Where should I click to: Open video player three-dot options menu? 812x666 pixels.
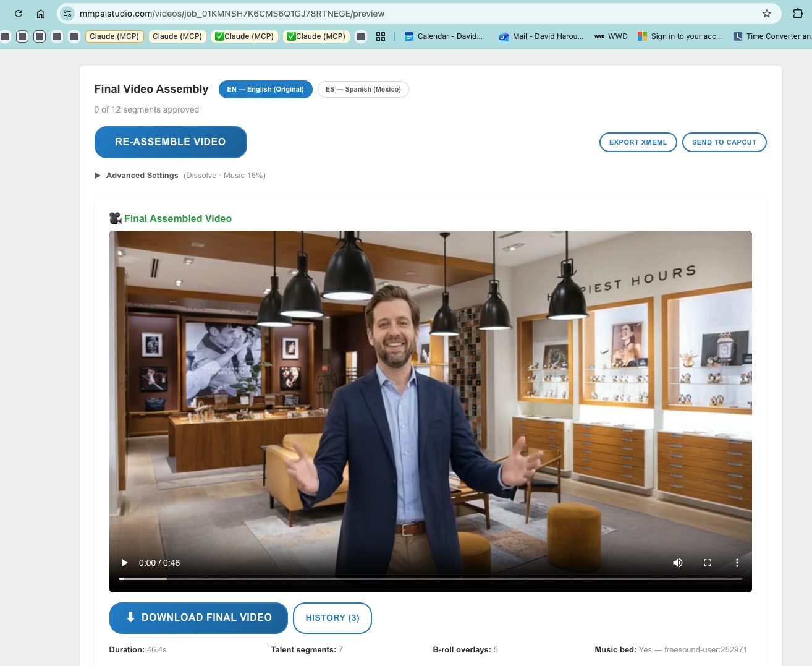(x=737, y=563)
